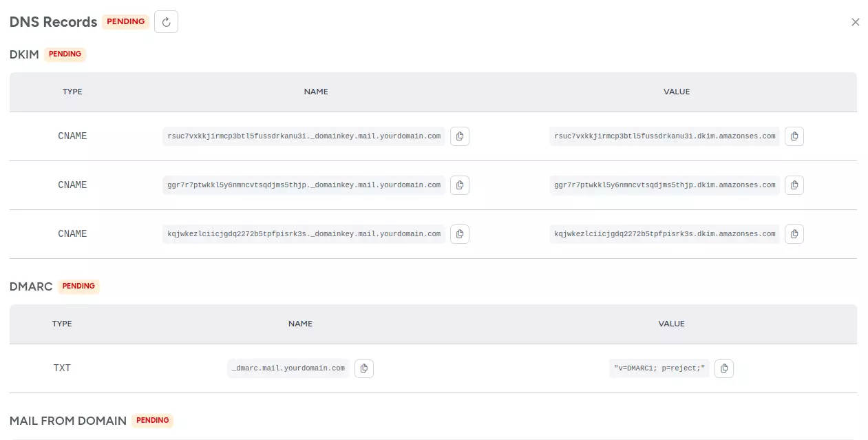
Task: Copy the ggr7r7ptwkk _domainkey name
Action: coord(460,185)
